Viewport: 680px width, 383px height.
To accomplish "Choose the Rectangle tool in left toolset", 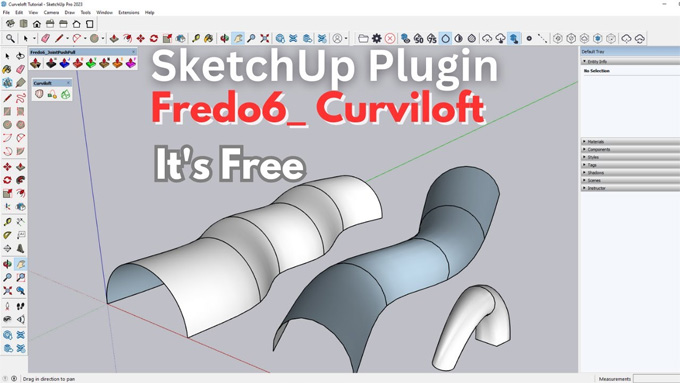I will pyautogui.click(x=7, y=111).
